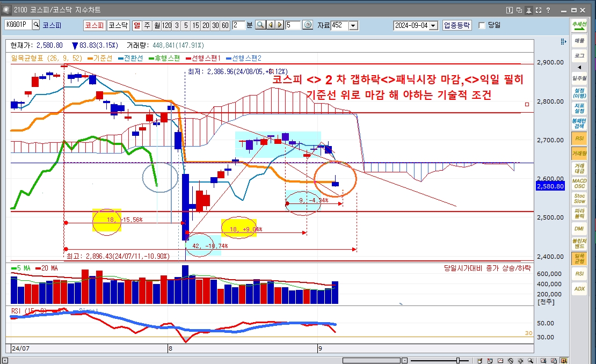The height and width of the screenshot is (364, 596).
Task: Open the 지표설정 indicator settings button
Action: click(579, 108)
